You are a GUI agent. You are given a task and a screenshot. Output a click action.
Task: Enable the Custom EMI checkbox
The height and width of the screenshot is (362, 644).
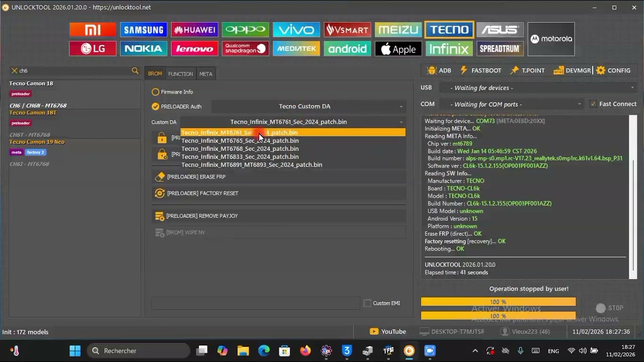click(367, 303)
